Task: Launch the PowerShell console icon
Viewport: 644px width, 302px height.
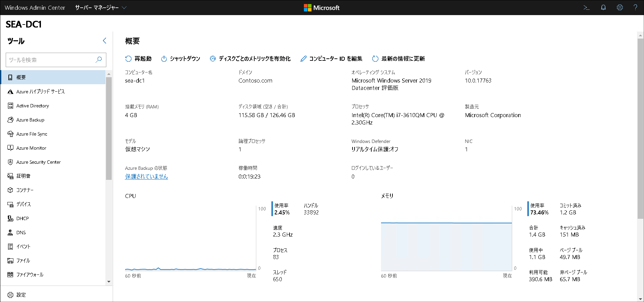Action: pyautogui.click(x=586, y=7)
